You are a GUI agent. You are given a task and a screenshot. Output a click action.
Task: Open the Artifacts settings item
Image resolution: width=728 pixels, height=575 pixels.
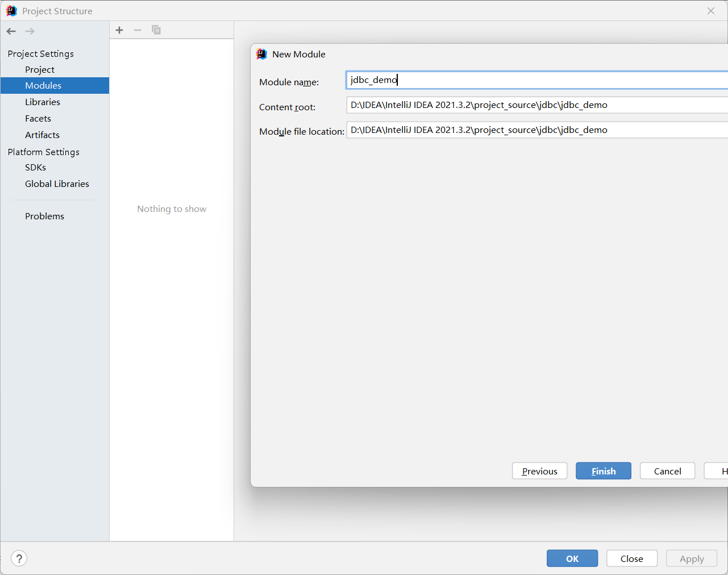42,135
